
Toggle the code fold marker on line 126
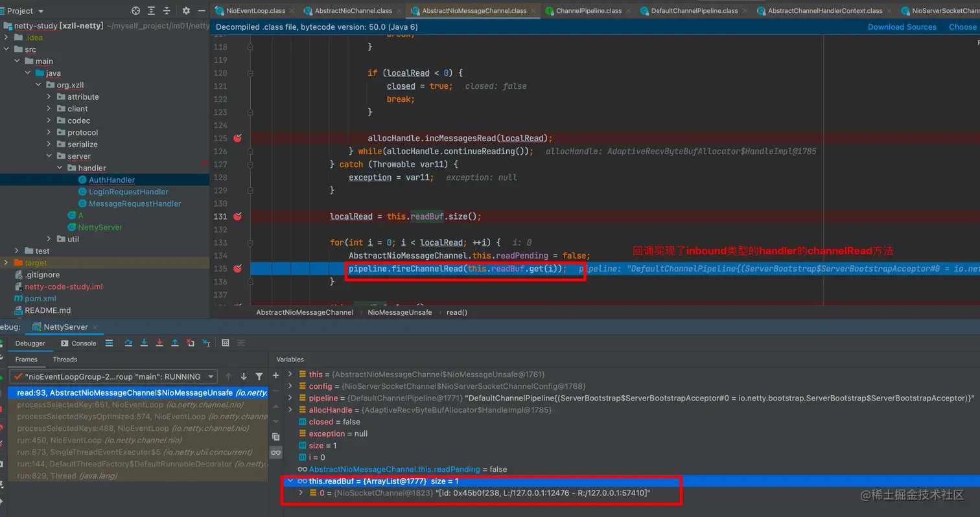tap(250, 151)
